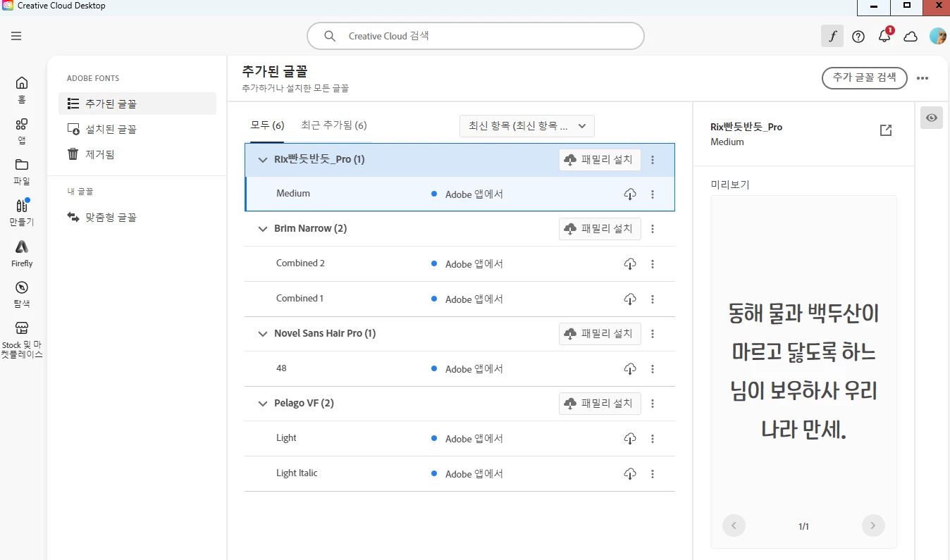Open the Discover (탐색) compass icon

coord(22,294)
